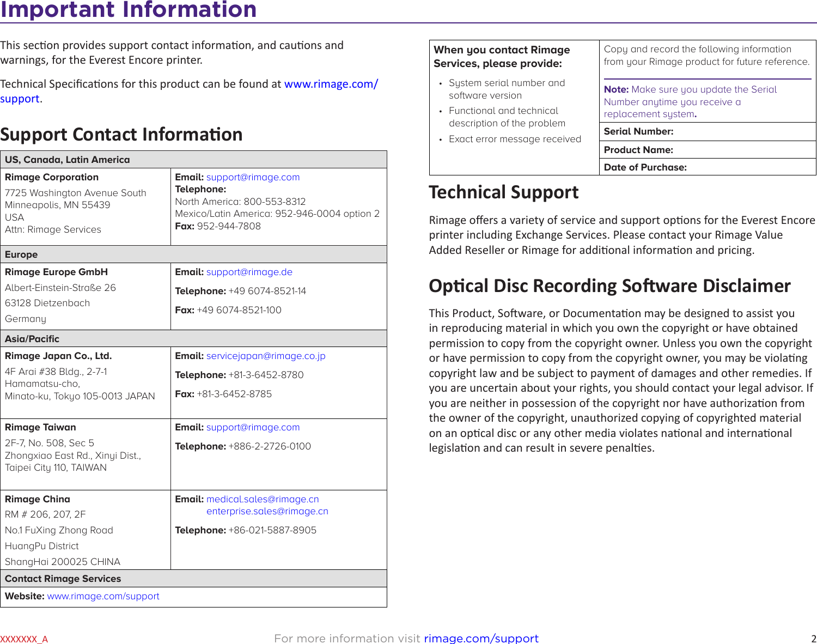817x644 pixels.
Task: Click the 63128 Dietzenbach text
Action: click(x=47, y=303)
